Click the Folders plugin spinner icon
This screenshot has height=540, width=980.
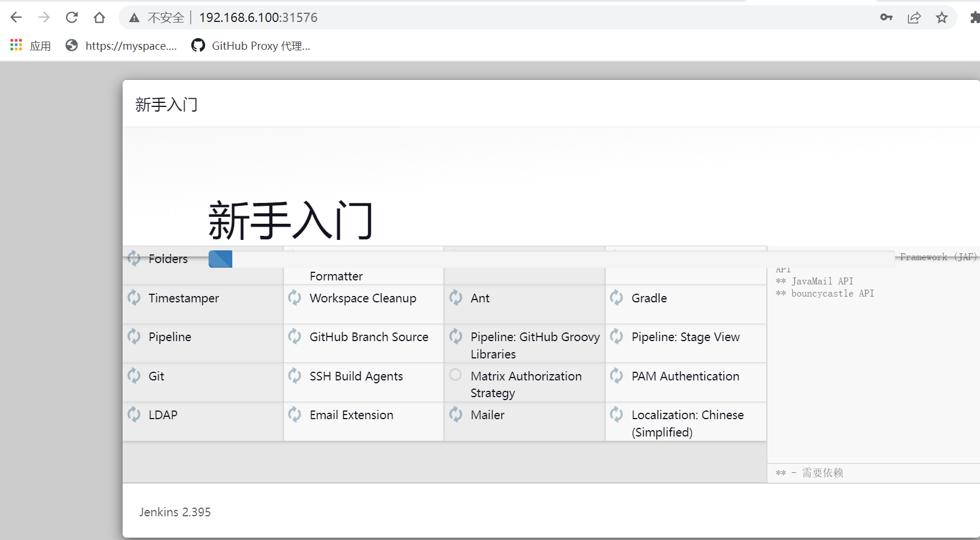click(x=134, y=258)
